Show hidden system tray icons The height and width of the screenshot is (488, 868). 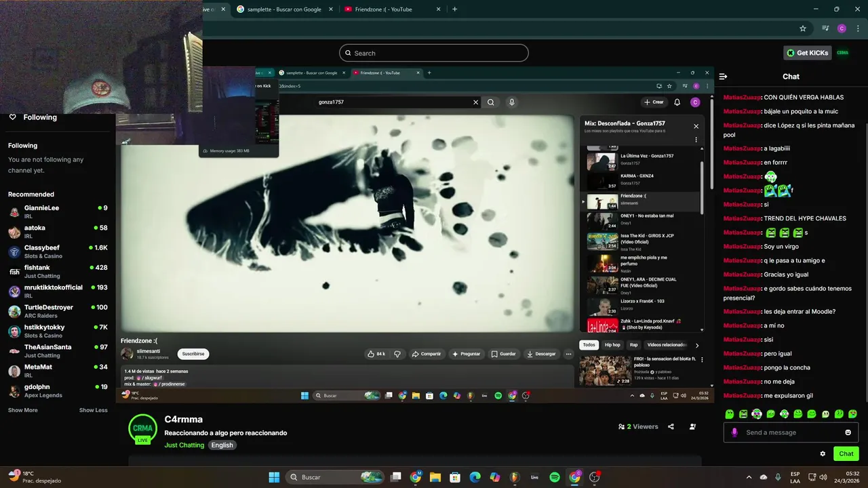(749, 477)
